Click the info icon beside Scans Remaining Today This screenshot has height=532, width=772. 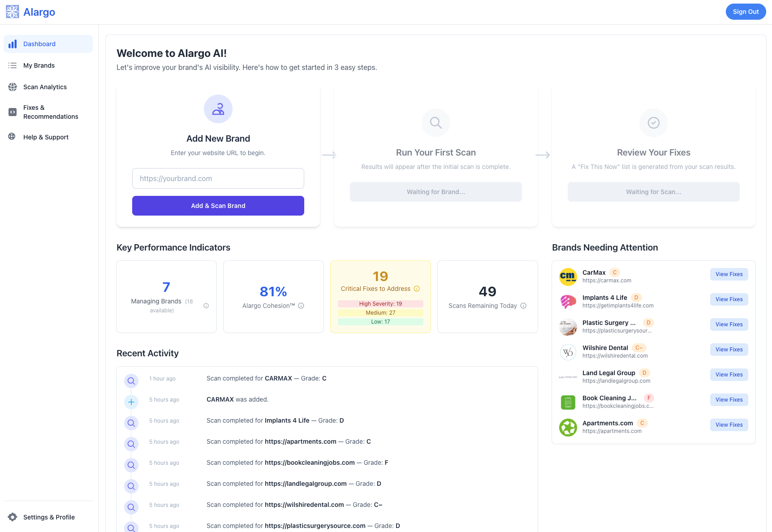[523, 306]
